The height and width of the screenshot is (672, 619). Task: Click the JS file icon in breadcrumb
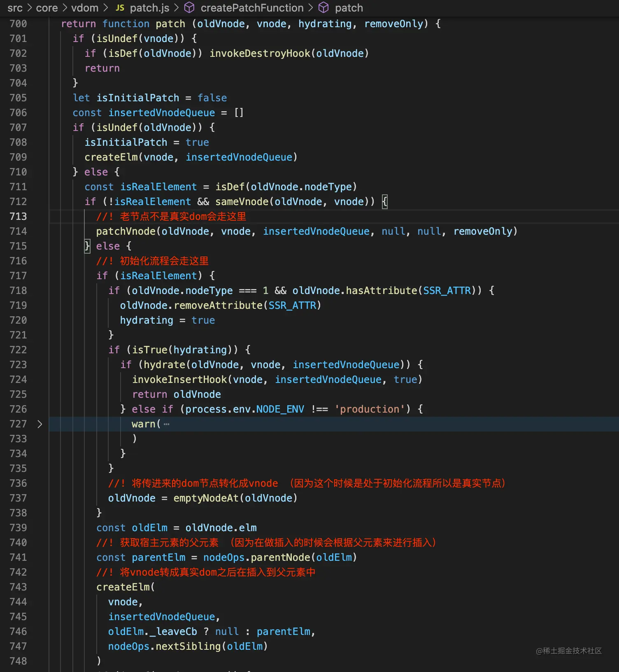tap(120, 8)
